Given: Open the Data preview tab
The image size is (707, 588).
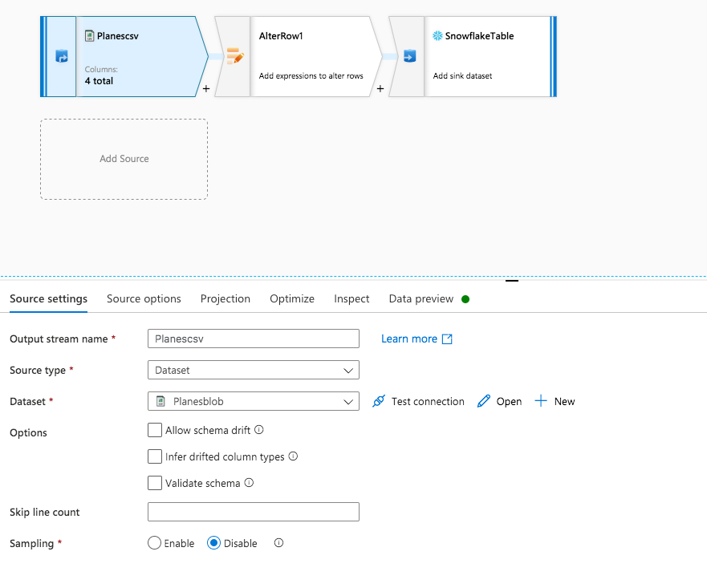Looking at the screenshot, I should click(421, 298).
